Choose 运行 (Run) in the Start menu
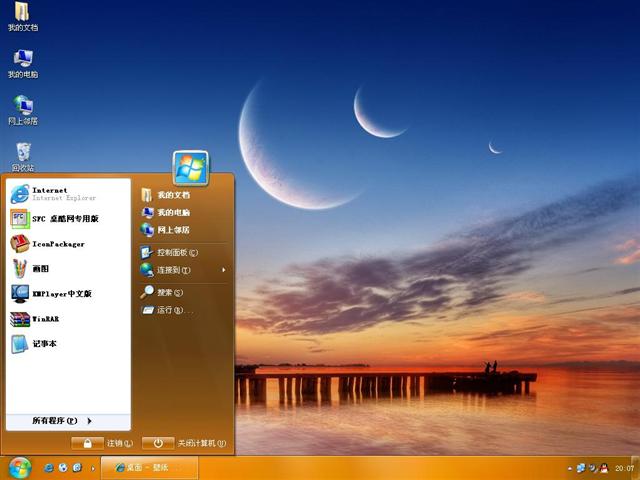The height and width of the screenshot is (480, 640). point(168,310)
